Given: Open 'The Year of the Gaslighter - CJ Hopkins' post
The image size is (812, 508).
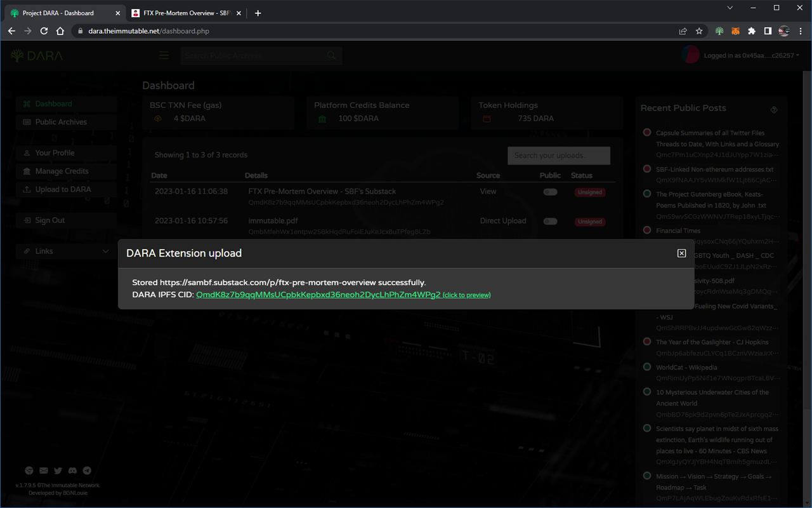Looking at the screenshot, I should pos(712,342).
